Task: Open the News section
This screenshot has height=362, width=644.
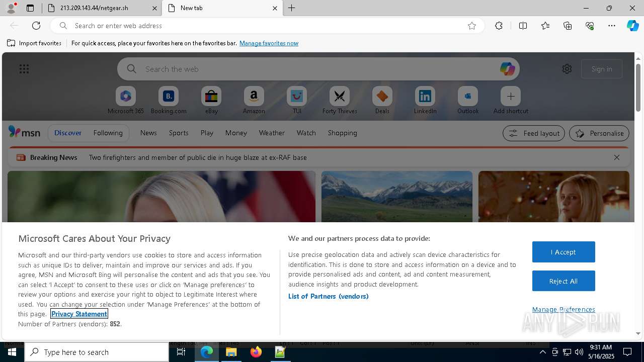Action: coord(148,133)
